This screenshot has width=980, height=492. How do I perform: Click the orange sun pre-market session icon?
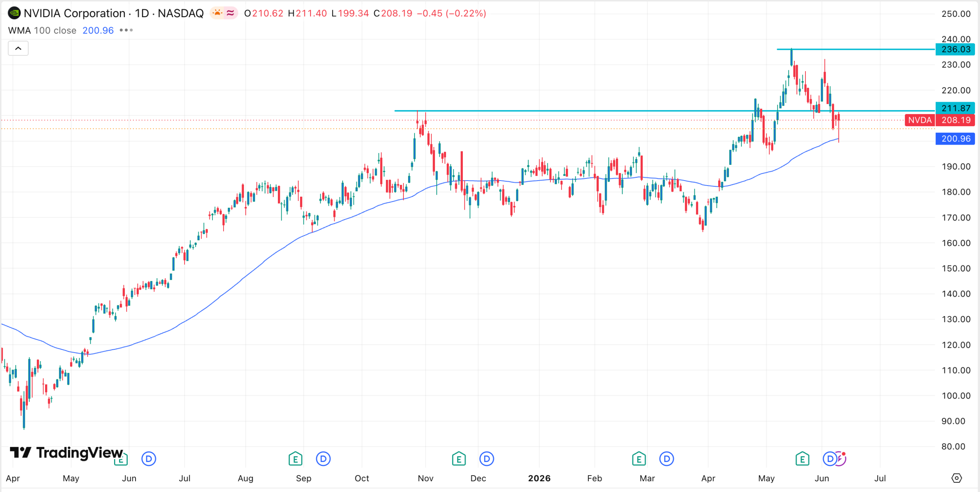click(x=217, y=13)
